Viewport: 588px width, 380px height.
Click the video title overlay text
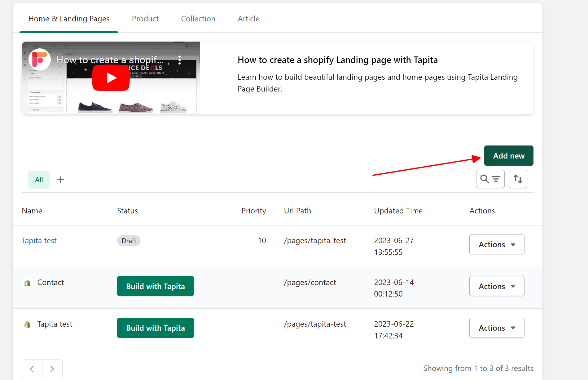coord(110,60)
